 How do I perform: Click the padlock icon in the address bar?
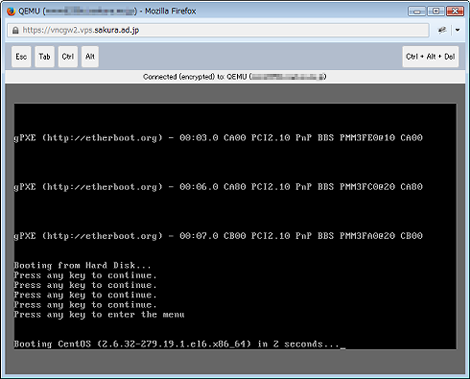point(15,30)
